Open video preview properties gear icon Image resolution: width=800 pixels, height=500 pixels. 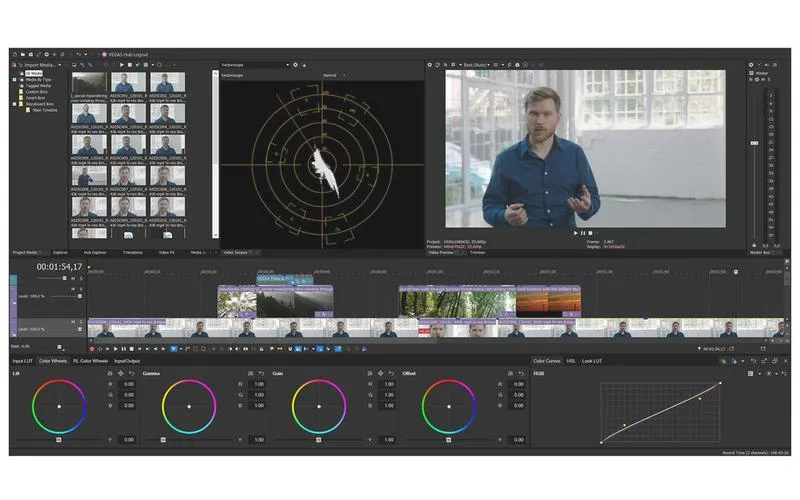click(430, 65)
